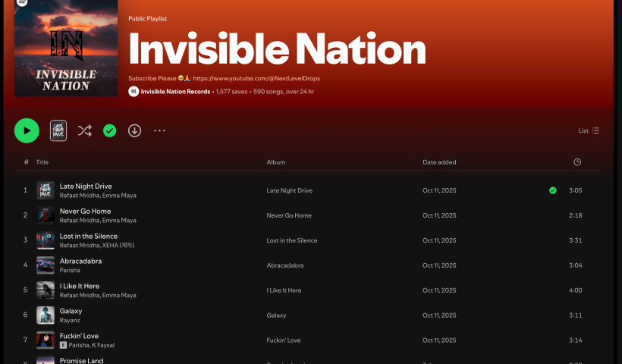Screen dimensions: 622x364
Task: Click the green check on Late Night Drive row
Action: (553, 190)
